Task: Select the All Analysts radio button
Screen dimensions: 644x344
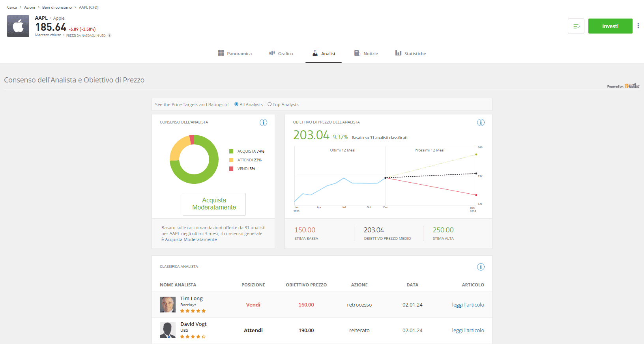Action: point(236,104)
